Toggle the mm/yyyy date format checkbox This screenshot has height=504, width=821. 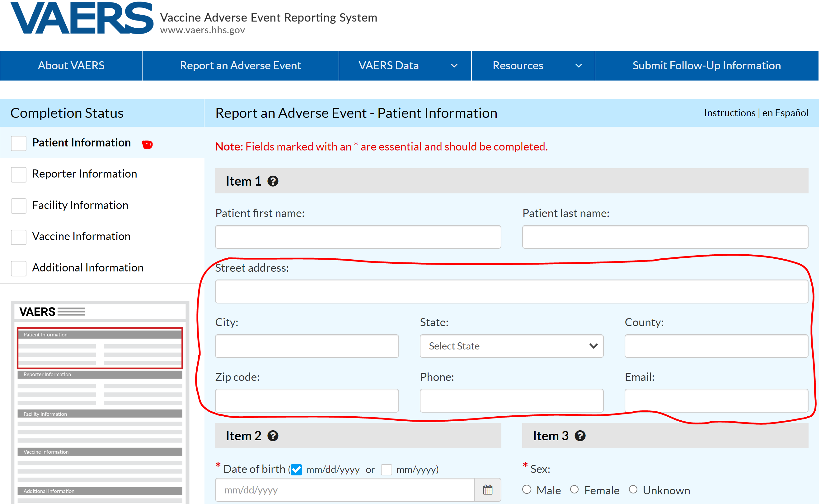point(386,469)
